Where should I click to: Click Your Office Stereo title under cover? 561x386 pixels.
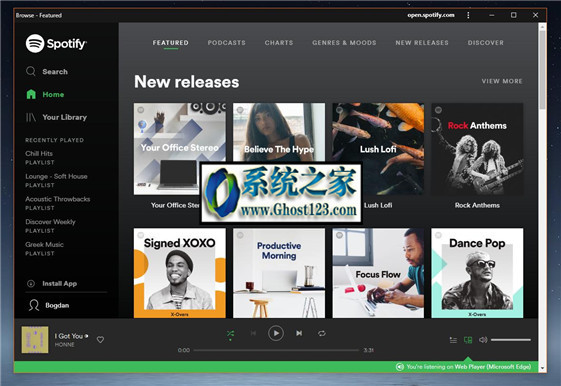[x=175, y=205]
